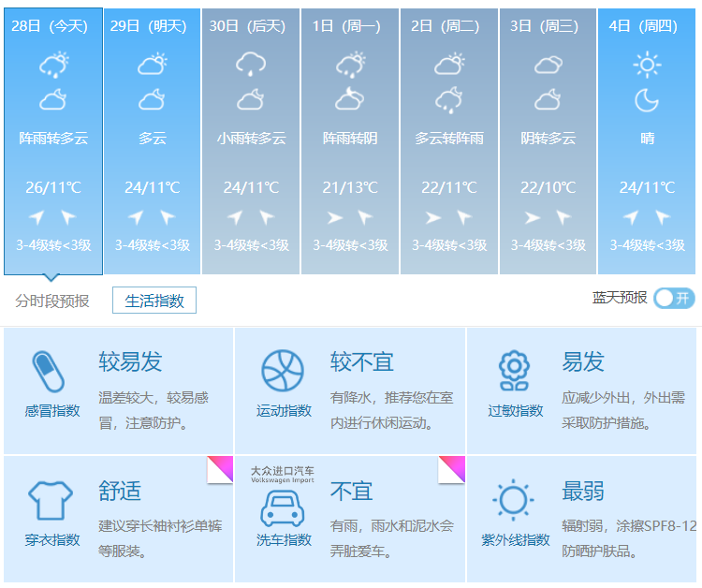The height and width of the screenshot is (588, 702).
Task: Open the 过敏指数 label link
Action: (516, 411)
